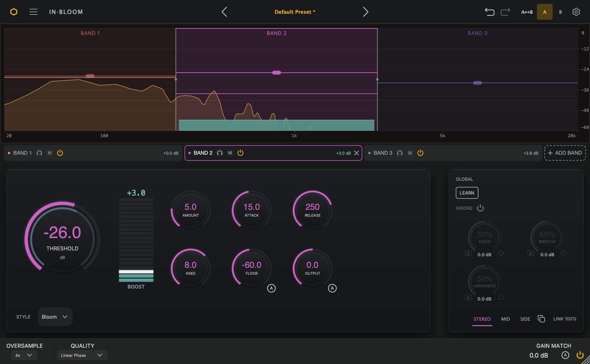Enable Esses power toggle

point(501,253)
